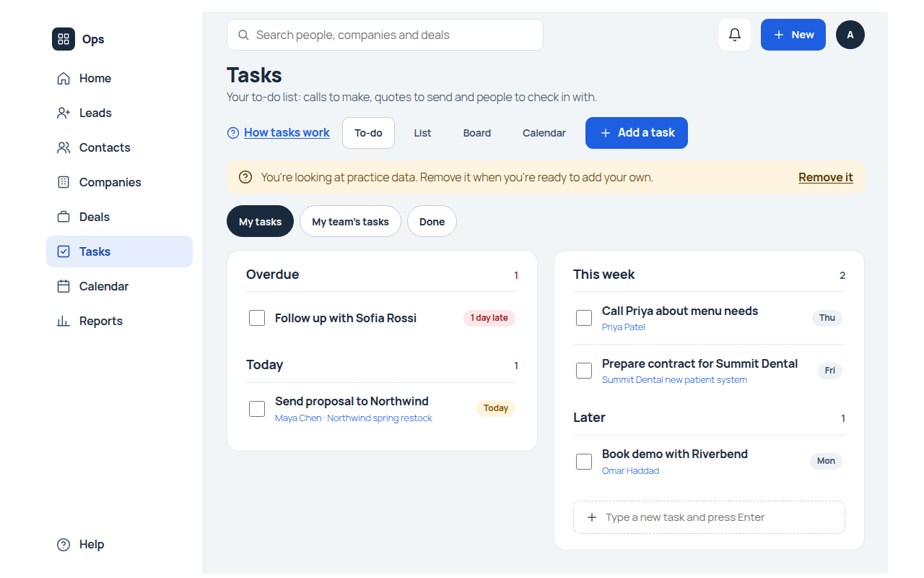Image resolution: width=924 pixels, height=578 pixels.
Task: Click the Help label in the sidebar
Action: pyautogui.click(x=92, y=545)
